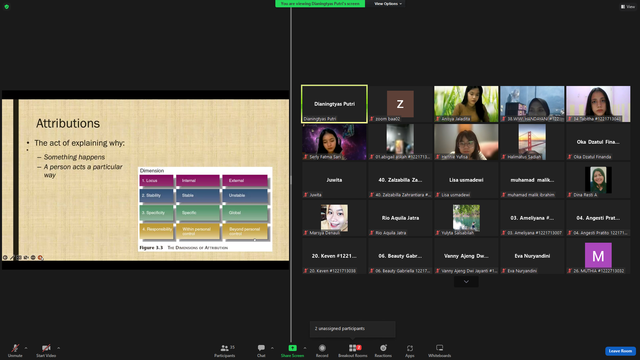The height and width of the screenshot is (360, 640).
Task: Select Rio Aquila Jatra's tile
Action: (x=400, y=218)
